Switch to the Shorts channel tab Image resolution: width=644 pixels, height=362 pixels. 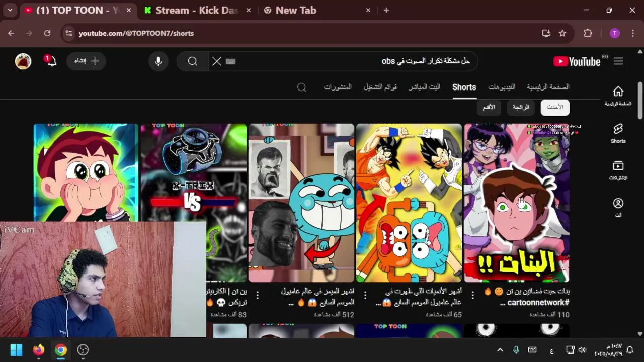pos(464,87)
